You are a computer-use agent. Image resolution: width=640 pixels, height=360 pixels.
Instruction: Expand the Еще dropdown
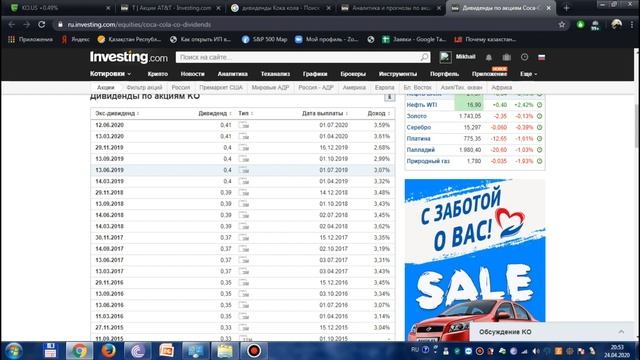coord(529,74)
